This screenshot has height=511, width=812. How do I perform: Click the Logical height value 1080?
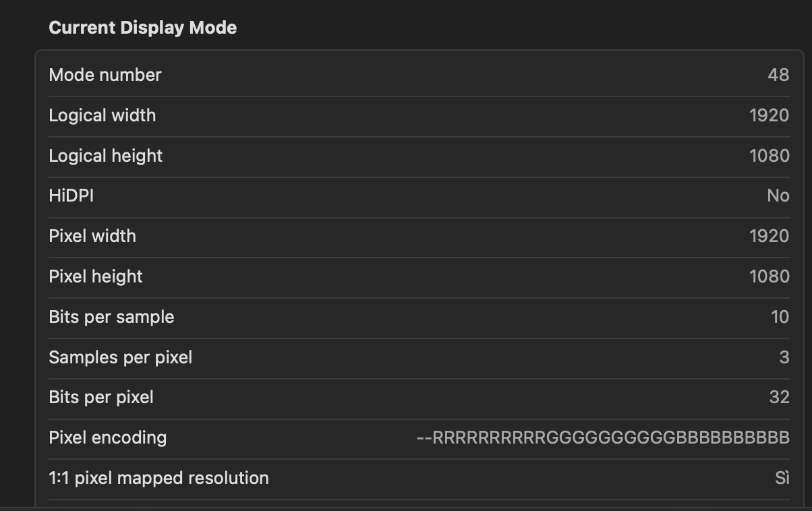pyautogui.click(x=769, y=156)
